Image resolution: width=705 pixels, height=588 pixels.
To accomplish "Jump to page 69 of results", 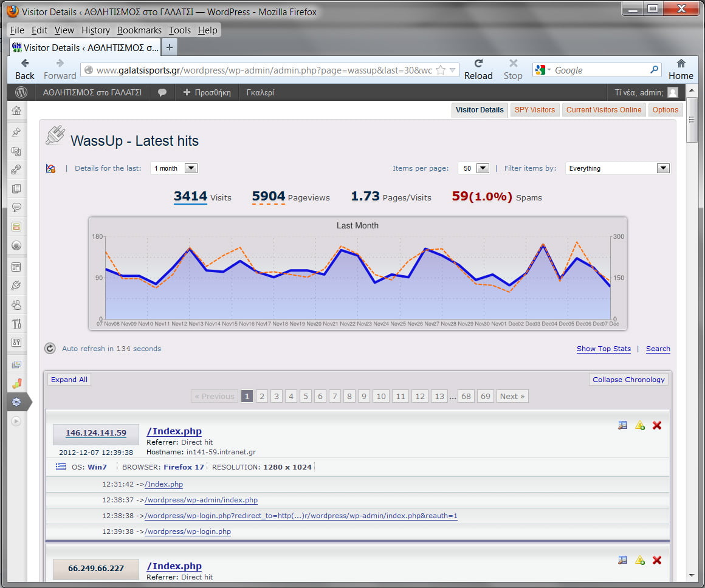I will 486,396.
